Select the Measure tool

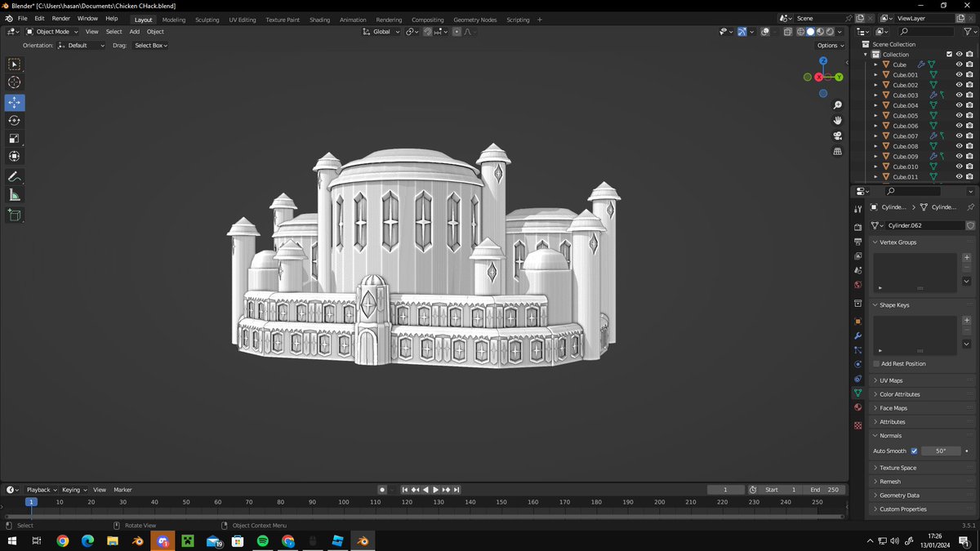(14, 194)
